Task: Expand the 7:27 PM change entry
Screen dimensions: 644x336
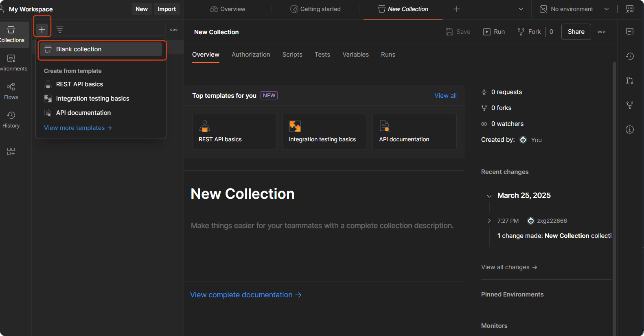Action: pyautogui.click(x=489, y=221)
